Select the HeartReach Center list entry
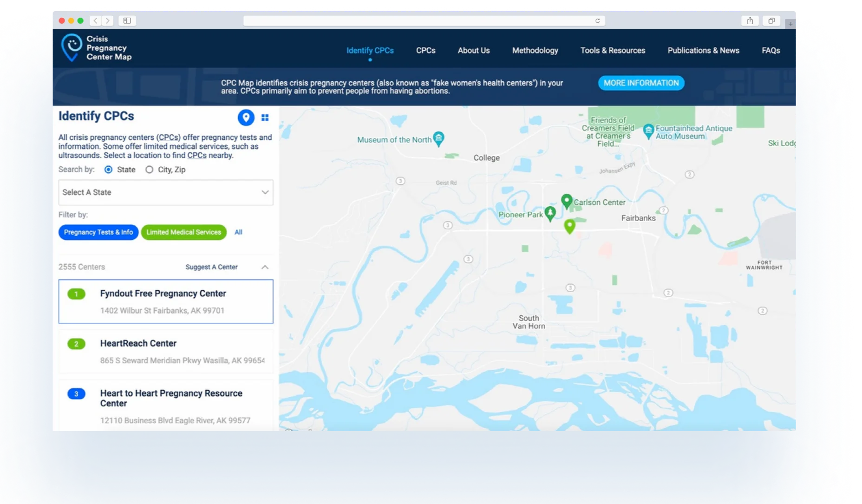This screenshot has height=504, width=862. pos(166,351)
